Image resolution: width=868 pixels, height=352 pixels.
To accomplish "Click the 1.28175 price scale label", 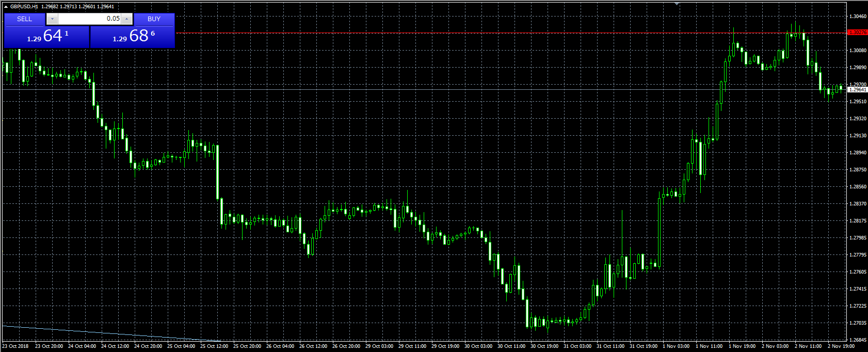I will [x=858, y=221].
